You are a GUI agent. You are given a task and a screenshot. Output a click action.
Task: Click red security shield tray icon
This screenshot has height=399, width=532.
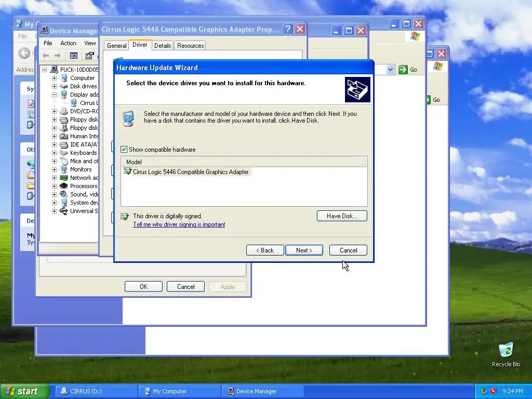[x=493, y=392]
